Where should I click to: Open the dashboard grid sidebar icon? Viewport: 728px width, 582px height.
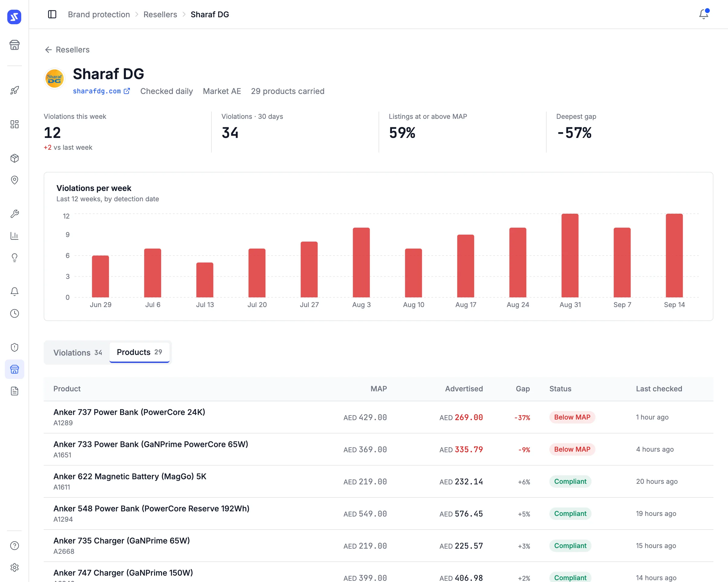[14, 125]
